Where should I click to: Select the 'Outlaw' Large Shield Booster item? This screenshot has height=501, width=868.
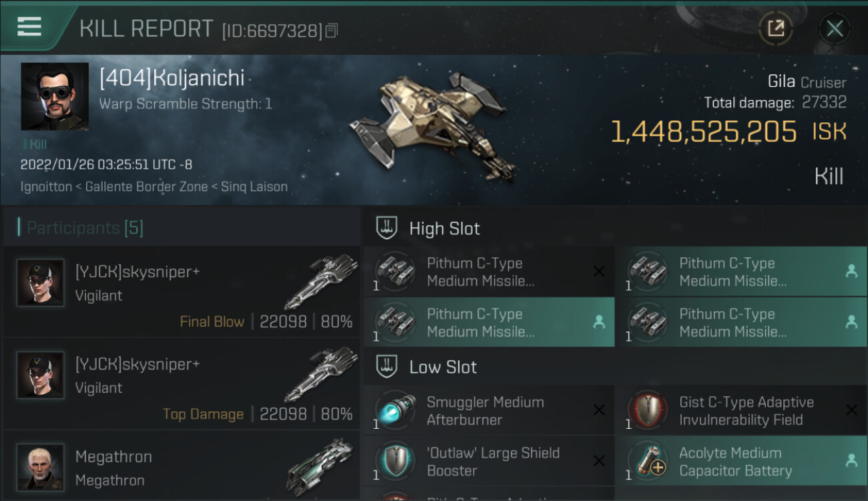click(x=489, y=462)
